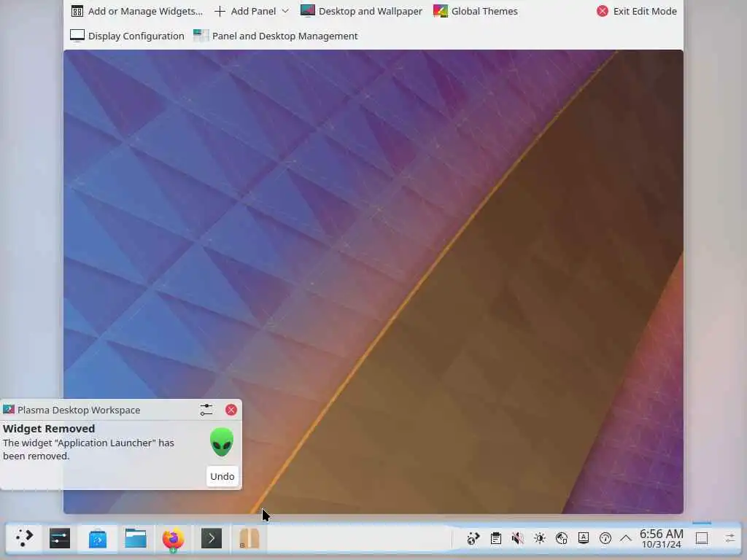Open KDE Plasma launcher in panel
Image resolution: width=747 pixels, height=560 pixels.
coord(24,539)
